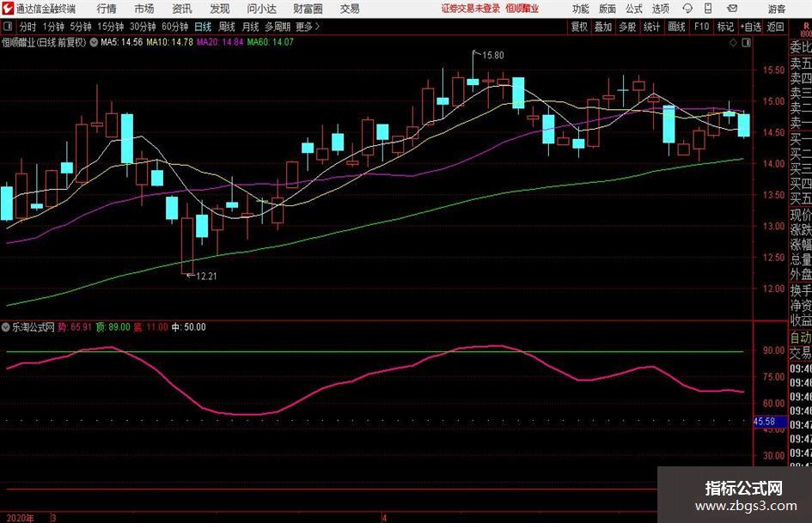This screenshot has height=523, width=812.
Task: Click the 势: 65.91 indicator value
Action: (75, 326)
